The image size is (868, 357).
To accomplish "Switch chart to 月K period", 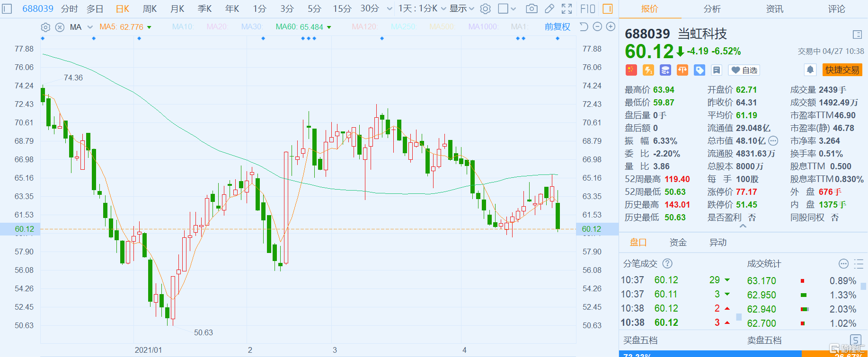I will 177,9.
